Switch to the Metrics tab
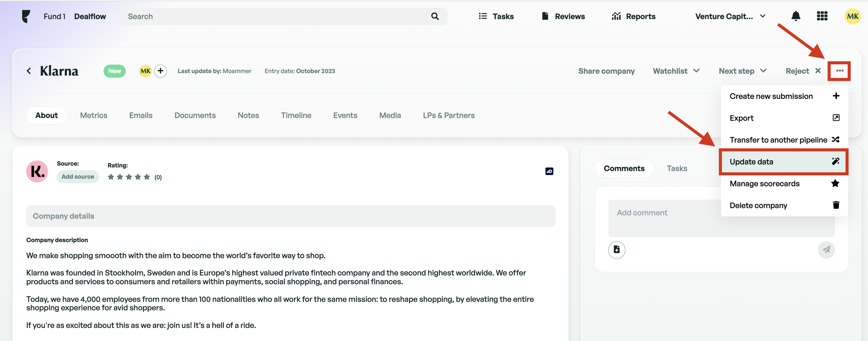The width and height of the screenshot is (868, 341). [x=94, y=115]
